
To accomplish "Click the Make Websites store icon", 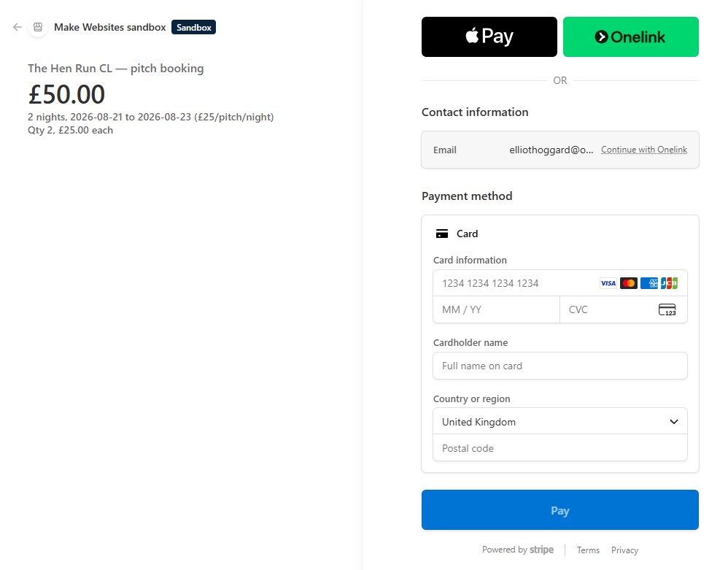I will (38, 27).
